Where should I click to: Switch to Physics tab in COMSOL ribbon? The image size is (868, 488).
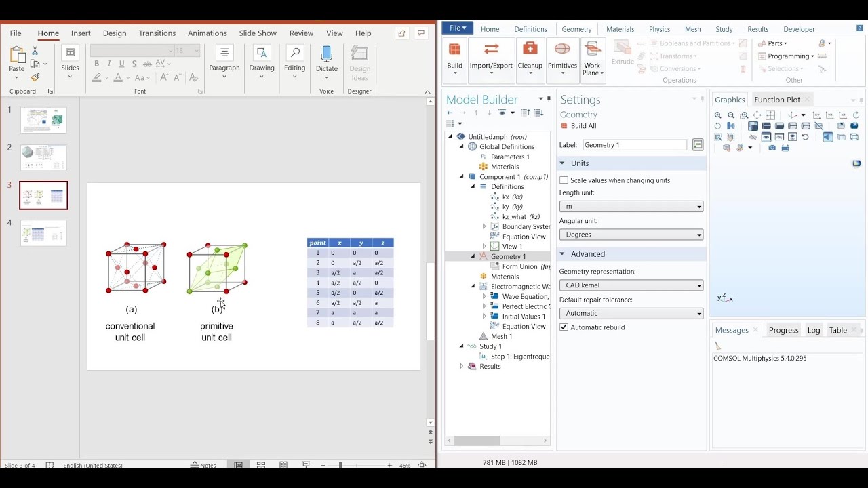(x=659, y=29)
